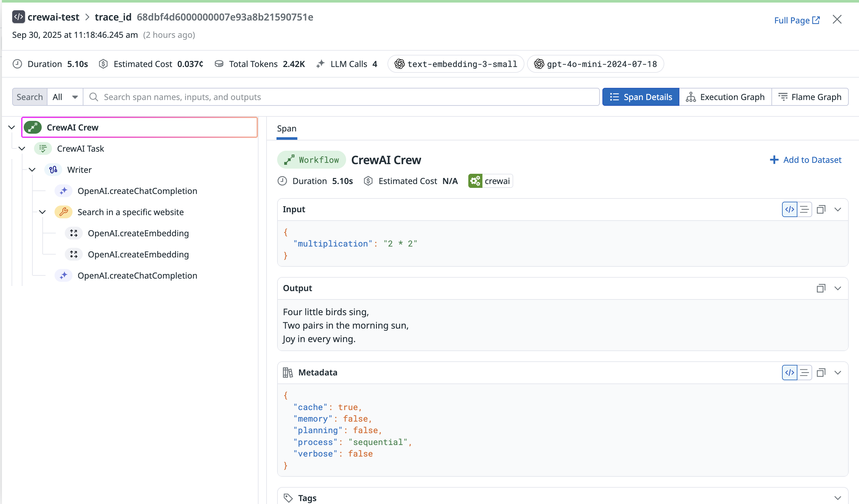Click the wrench icon beside 'Search in a specific website'
859x504 pixels.
pos(64,212)
